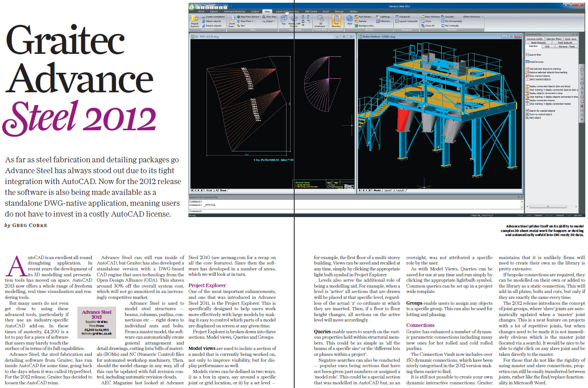588x388 pixels.
Task: Click Full Render in the Render group
Action: 364,16
